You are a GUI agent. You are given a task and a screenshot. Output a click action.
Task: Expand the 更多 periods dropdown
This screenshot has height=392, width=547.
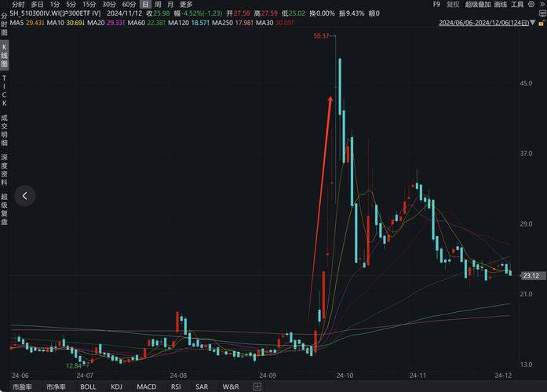coord(186,5)
